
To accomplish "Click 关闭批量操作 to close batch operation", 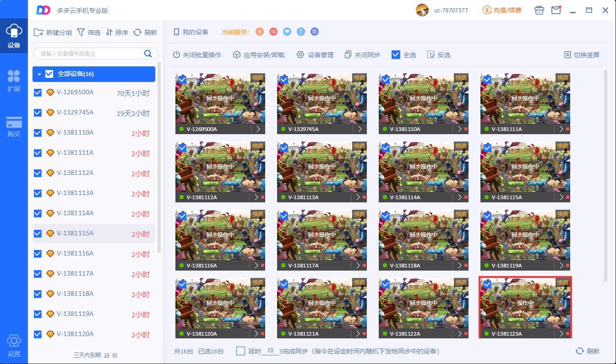I will (x=197, y=55).
